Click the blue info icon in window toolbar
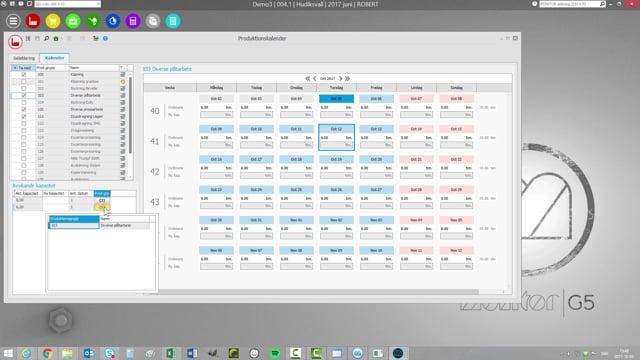640x360 pixels. tap(105, 38)
